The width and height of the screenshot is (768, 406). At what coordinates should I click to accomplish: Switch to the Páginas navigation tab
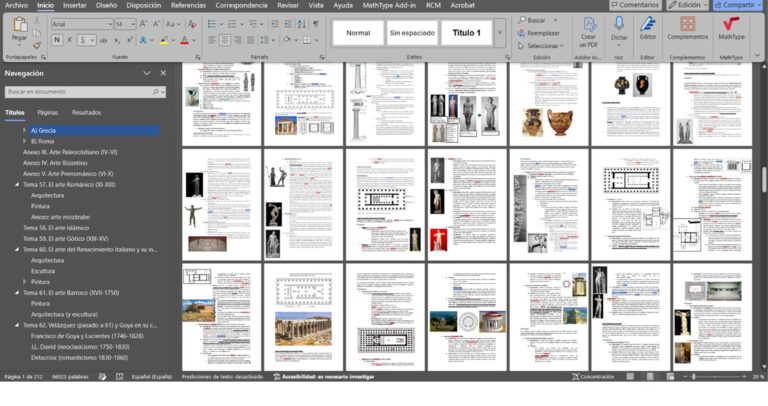(x=48, y=113)
